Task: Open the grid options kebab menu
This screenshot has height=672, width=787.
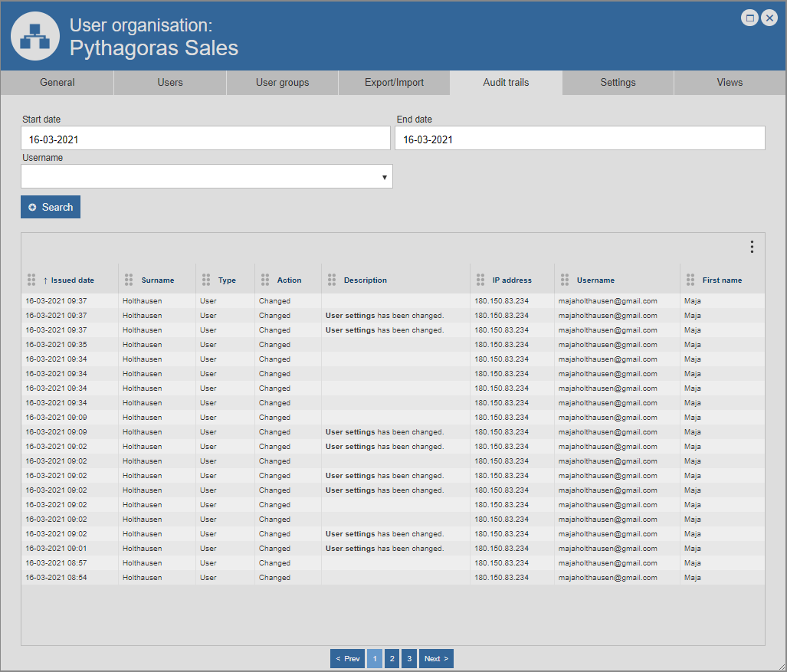Action: pyautogui.click(x=751, y=247)
